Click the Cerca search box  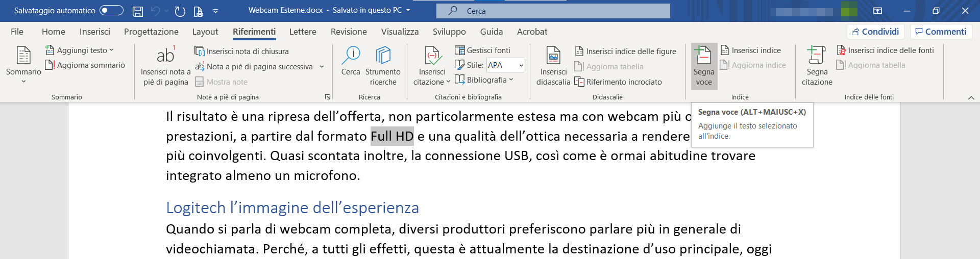point(553,11)
